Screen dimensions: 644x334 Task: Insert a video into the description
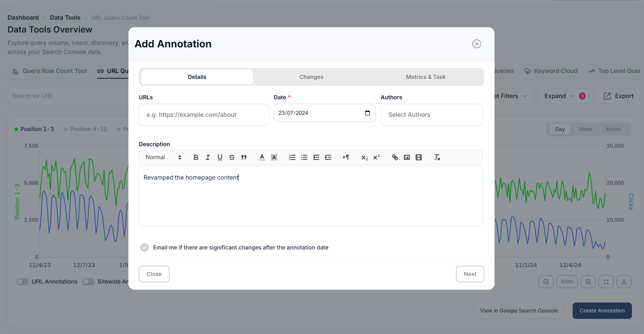(419, 157)
